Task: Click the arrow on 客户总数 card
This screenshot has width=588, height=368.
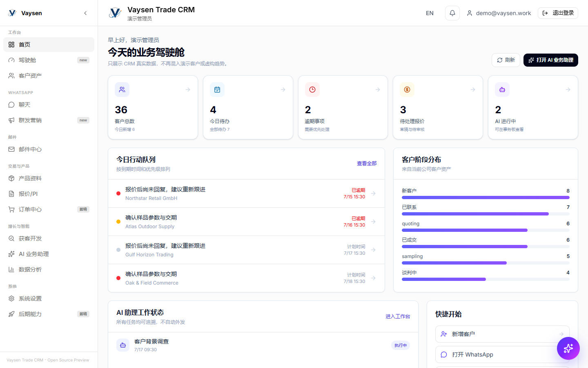Action: pos(188,90)
